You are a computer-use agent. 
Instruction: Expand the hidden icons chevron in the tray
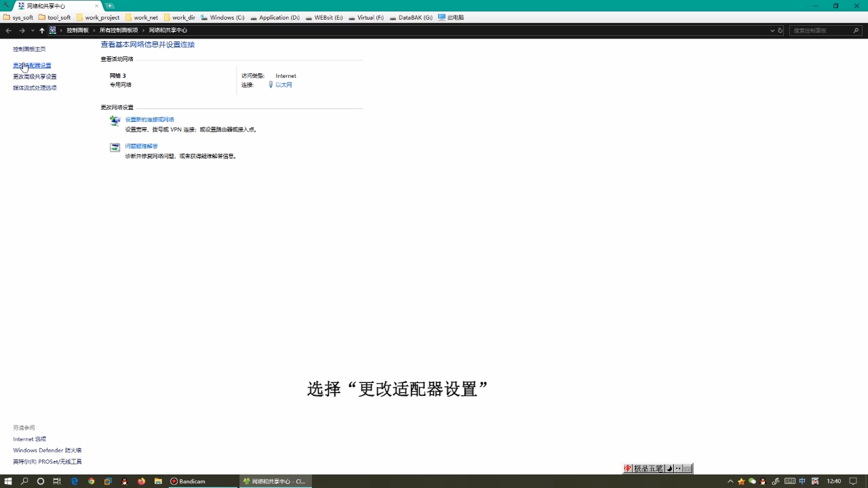tap(730, 481)
